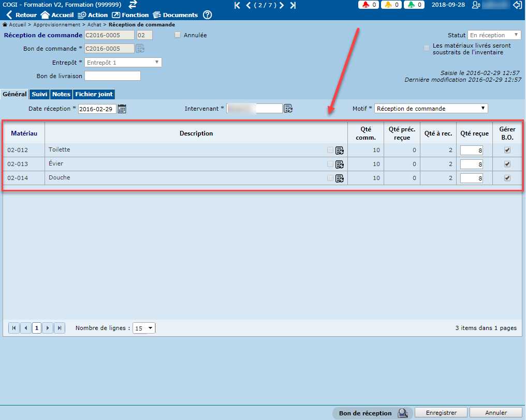
Task: Go to the last record arrow in header
Action: [293, 5]
